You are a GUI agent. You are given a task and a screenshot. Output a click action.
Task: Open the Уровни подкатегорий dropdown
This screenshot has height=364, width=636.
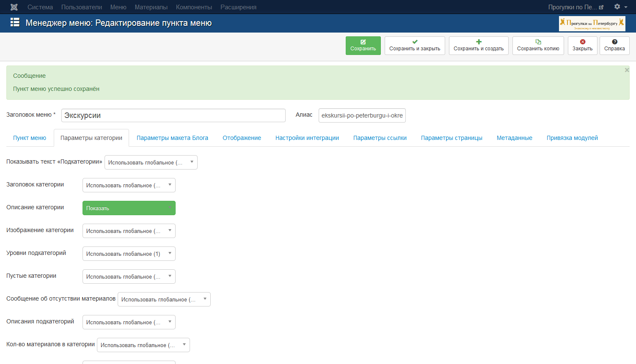(129, 254)
